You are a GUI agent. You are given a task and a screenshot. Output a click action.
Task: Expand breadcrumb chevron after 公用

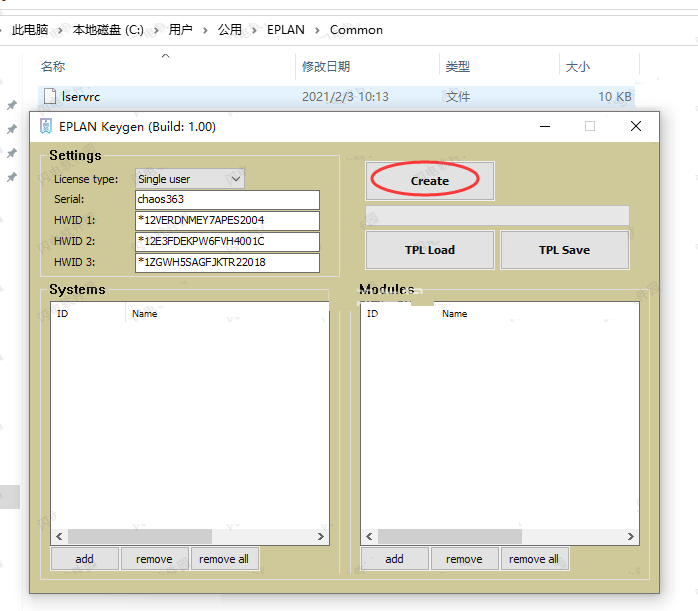pyautogui.click(x=254, y=30)
